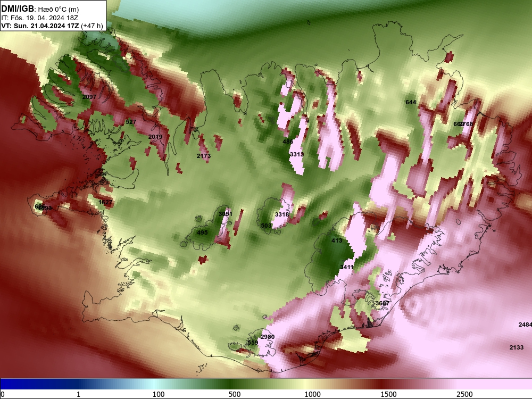Click the 'DMI/IGB' title in the header box
Image resolution: width=532 pixels, height=399 pixels.
18,8
